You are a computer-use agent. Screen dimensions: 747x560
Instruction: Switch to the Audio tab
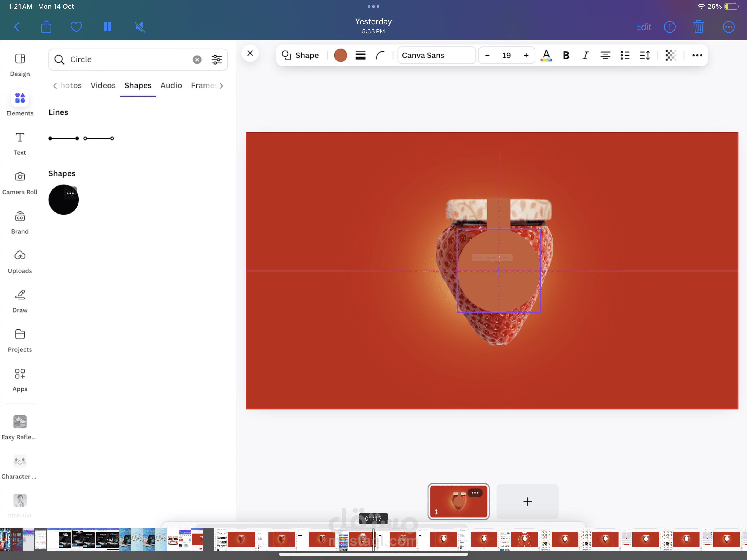coord(171,86)
